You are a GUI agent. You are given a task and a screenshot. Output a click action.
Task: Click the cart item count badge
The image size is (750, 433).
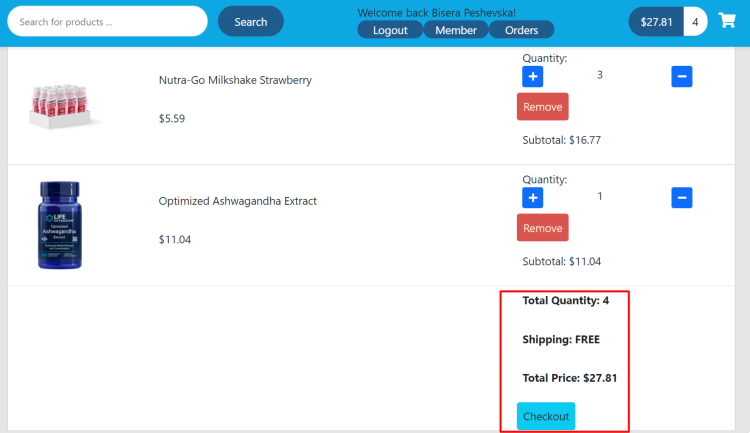(x=694, y=21)
